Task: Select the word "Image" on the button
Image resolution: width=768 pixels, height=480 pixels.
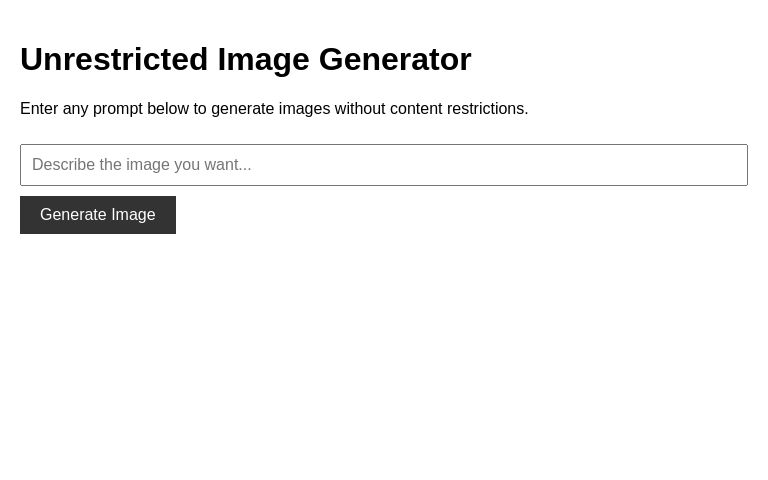Action: pos(133,215)
